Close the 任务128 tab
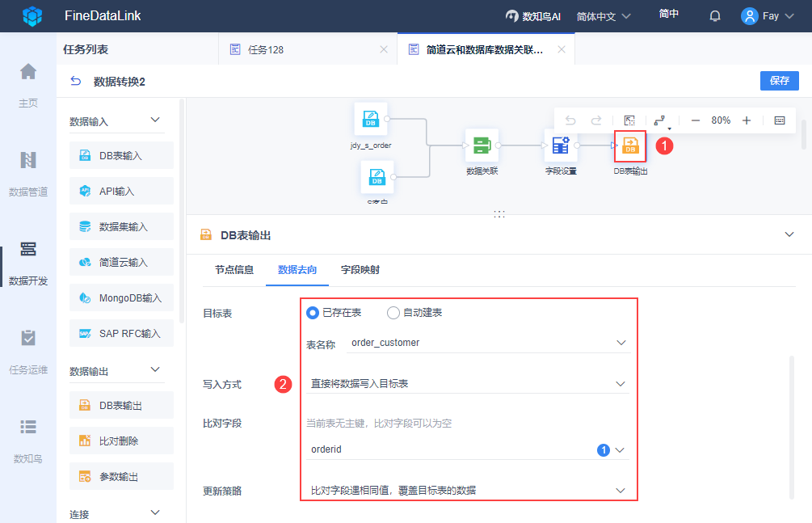Screen dimensions: 812x523 pos(384,49)
